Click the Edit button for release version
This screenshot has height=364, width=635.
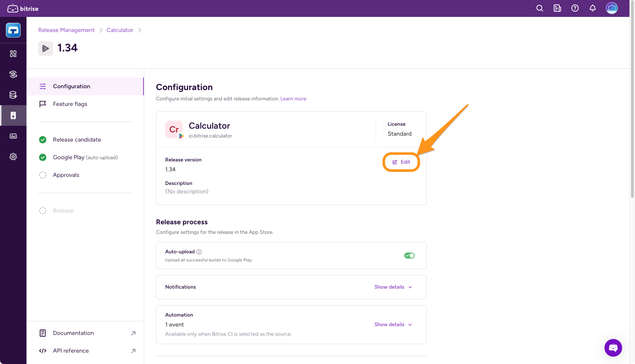[x=401, y=162]
